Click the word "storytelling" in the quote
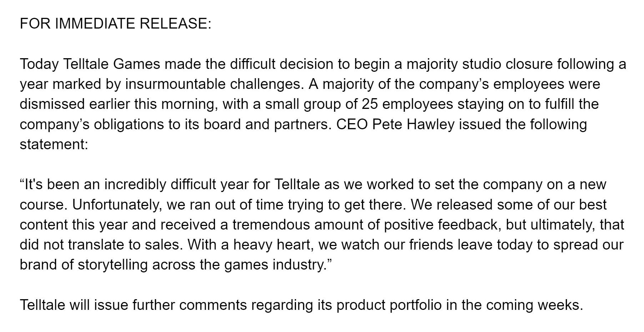The width and height of the screenshot is (644, 332). pos(113,265)
